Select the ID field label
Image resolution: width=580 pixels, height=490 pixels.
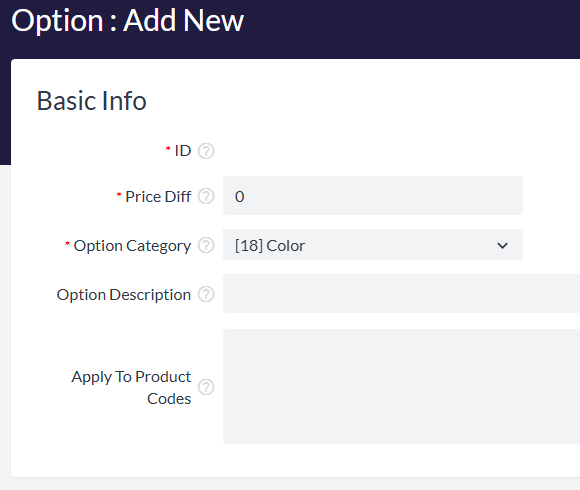tap(183, 151)
